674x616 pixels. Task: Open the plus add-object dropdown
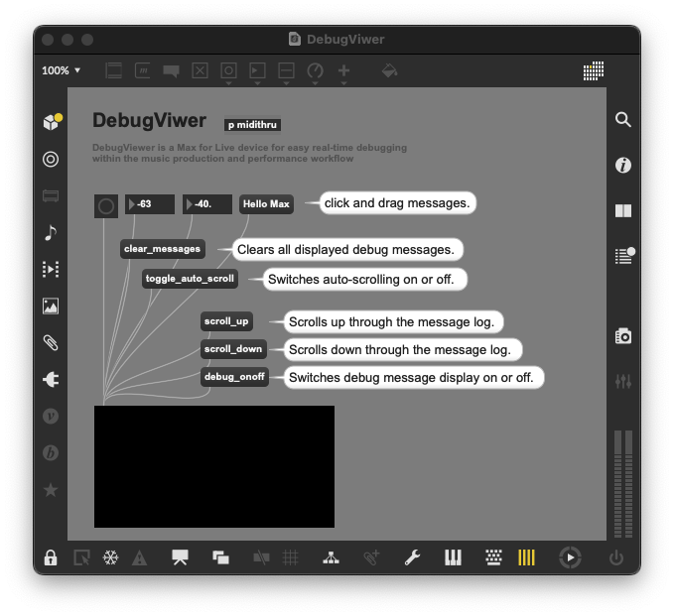(x=343, y=72)
